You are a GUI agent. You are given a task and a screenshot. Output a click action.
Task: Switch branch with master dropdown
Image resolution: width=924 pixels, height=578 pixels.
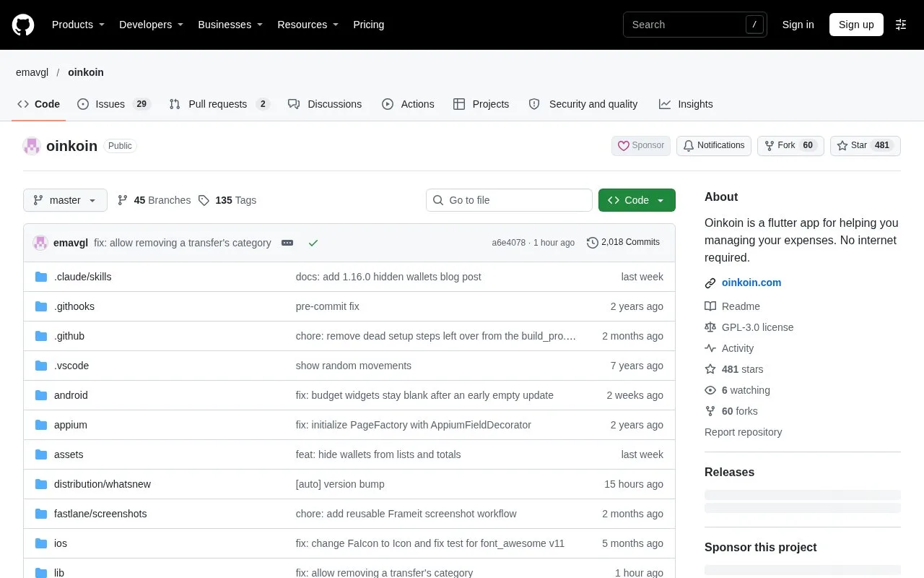click(65, 200)
